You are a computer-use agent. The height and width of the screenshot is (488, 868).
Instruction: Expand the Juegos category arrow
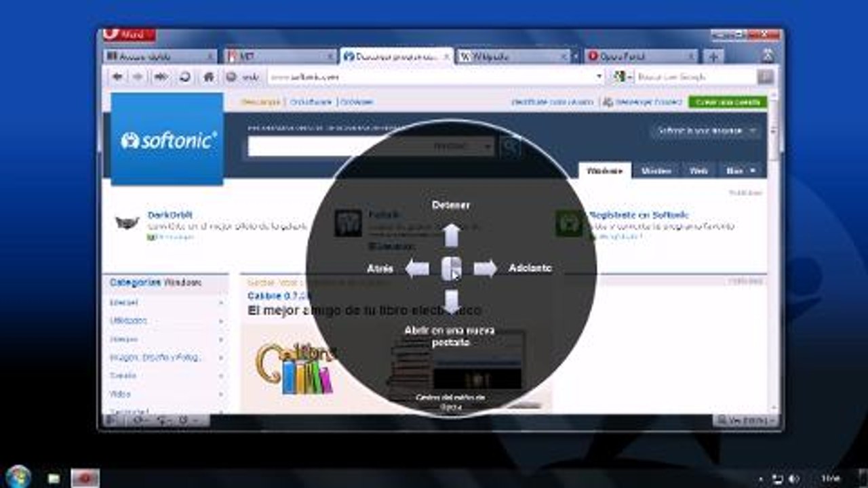221,339
